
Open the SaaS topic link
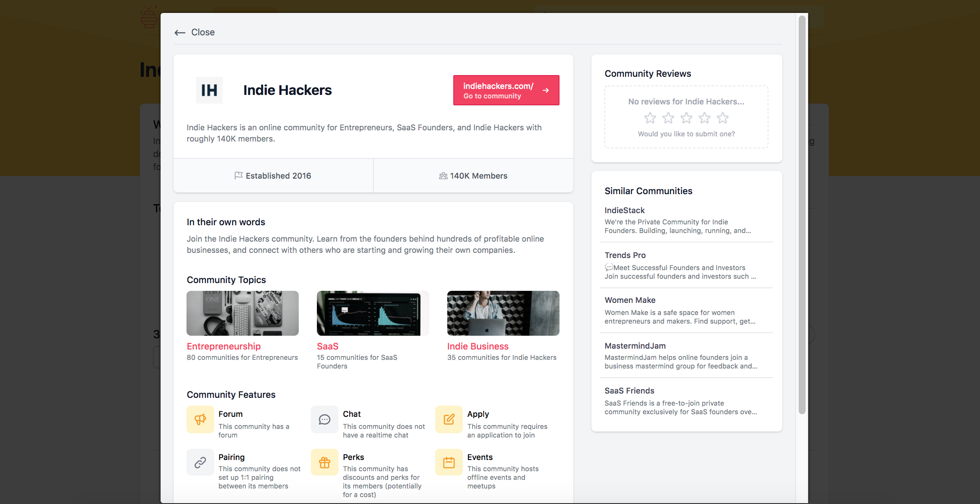(x=328, y=346)
